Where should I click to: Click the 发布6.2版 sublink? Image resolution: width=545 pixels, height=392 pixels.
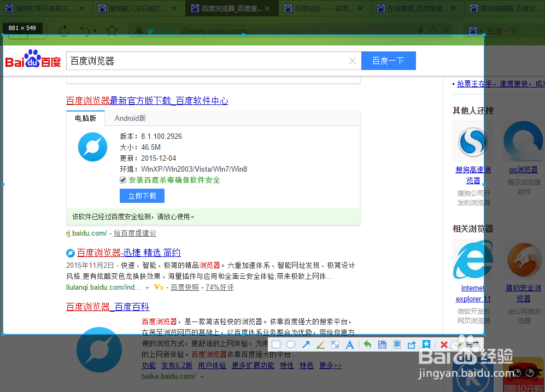(x=177, y=365)
